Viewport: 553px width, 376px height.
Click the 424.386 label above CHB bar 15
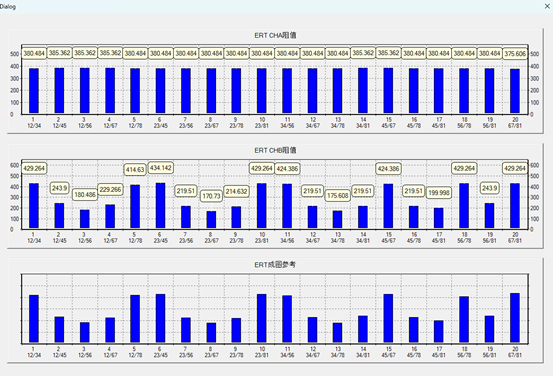388,169
